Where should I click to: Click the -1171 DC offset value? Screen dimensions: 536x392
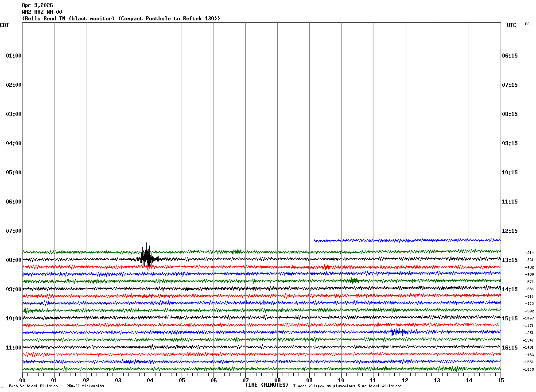(529, 326)
